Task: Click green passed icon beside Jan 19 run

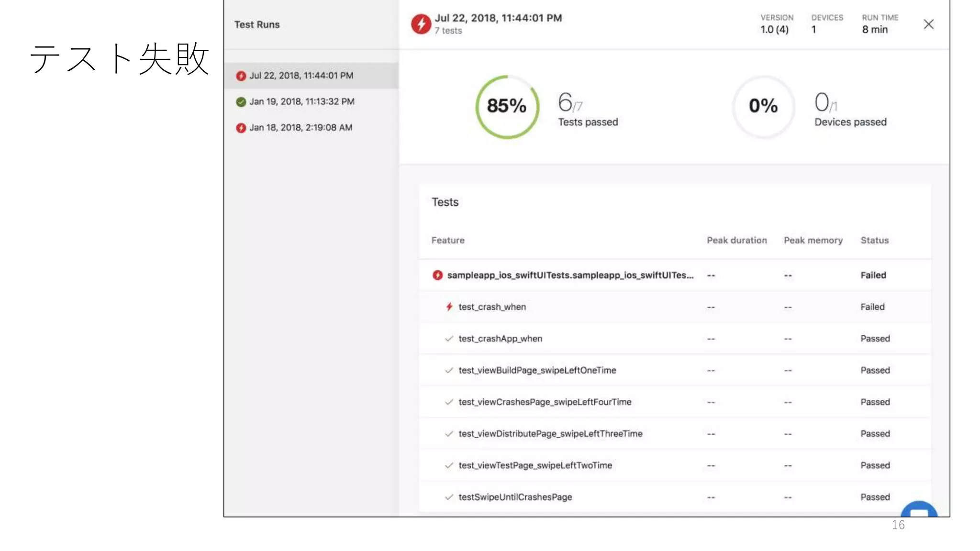Action: [x=241, y=102]
